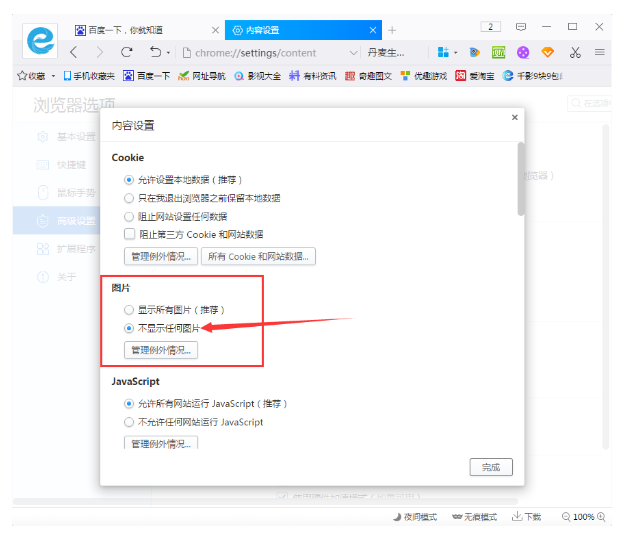The image size is (635, 533).
Task: Toggle 夜间模式 in status bar
Action: pyautogui.click(x=415, y=517)
